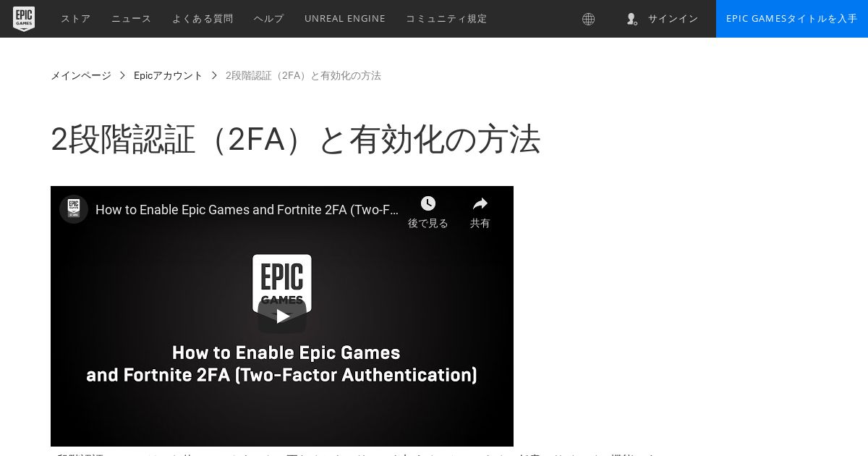
Task: Open よくある質問 in navigation
Action: (x=203, y=19)
